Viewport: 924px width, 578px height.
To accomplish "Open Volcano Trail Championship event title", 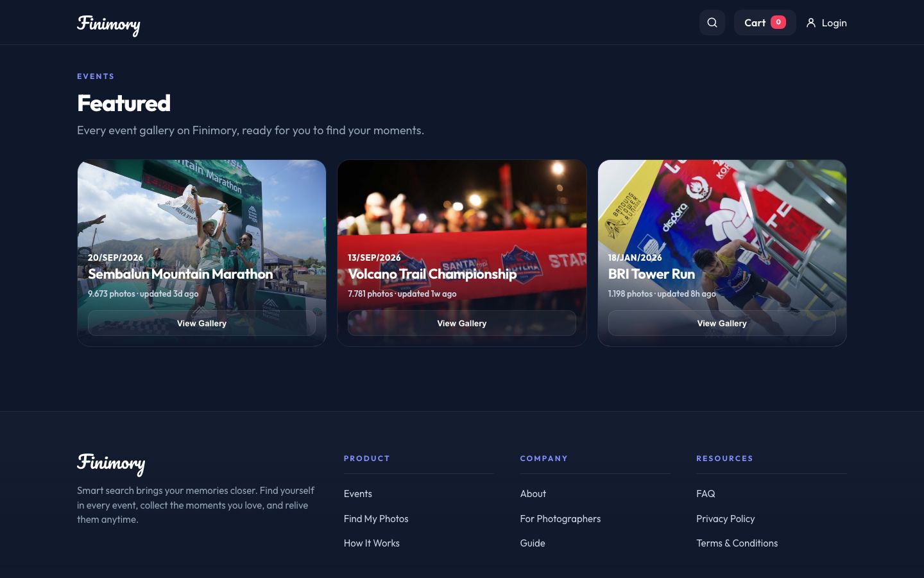I will click(x=432, y=274).
